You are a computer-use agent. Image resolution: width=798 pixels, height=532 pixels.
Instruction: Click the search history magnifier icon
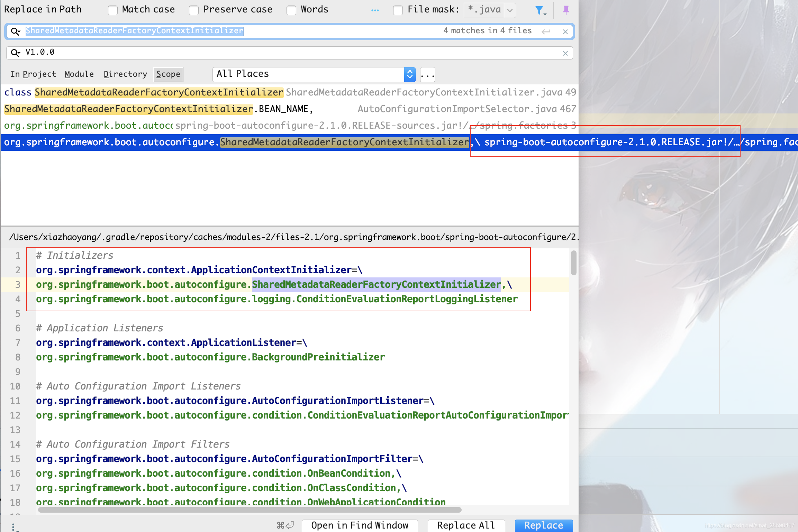pos(15,31)
